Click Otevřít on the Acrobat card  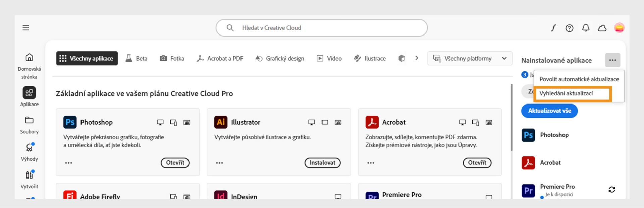[x=477, y=163]
